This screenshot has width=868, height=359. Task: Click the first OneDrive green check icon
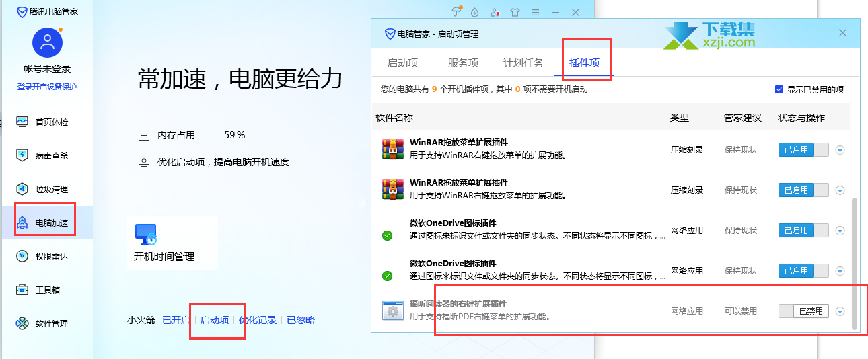coord(387,235)
